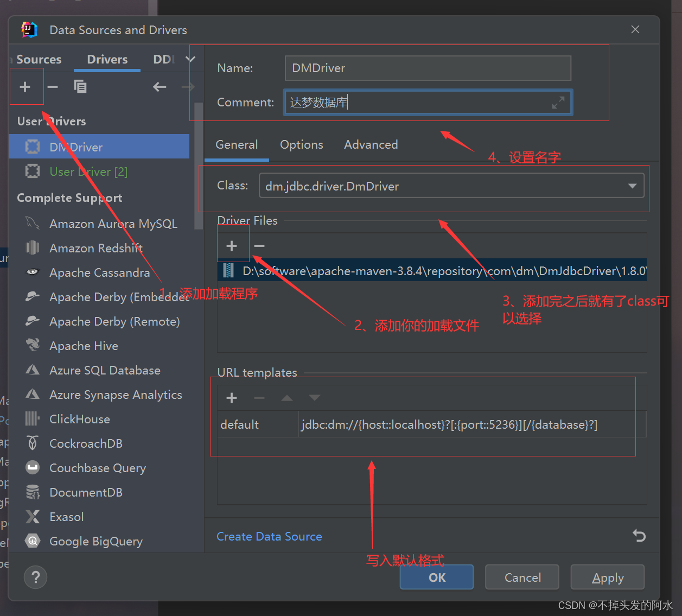Go back with left arrow icon
The width and height of the screenshot is (682, 616).
click(160, 87)
